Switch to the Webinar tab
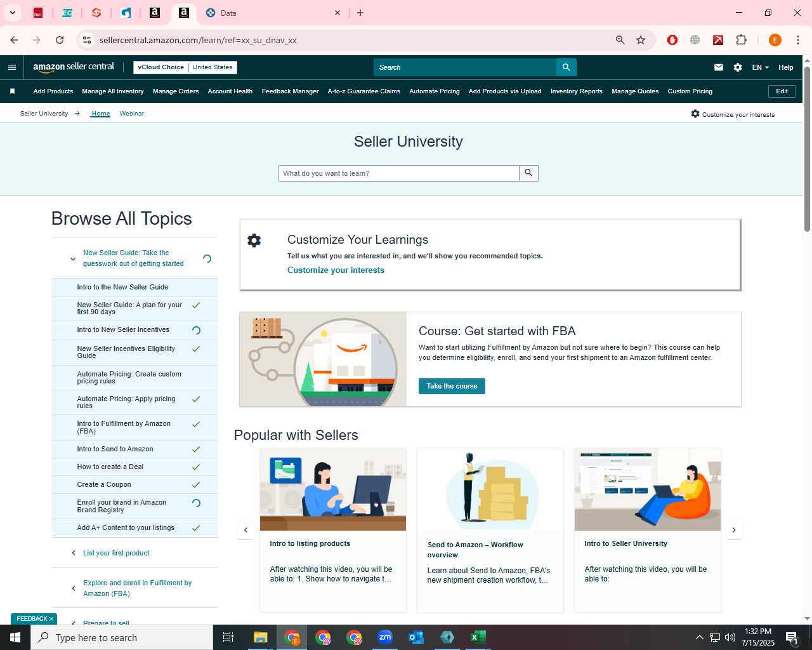Screen dimensions: 812x650 pos(132,114)
